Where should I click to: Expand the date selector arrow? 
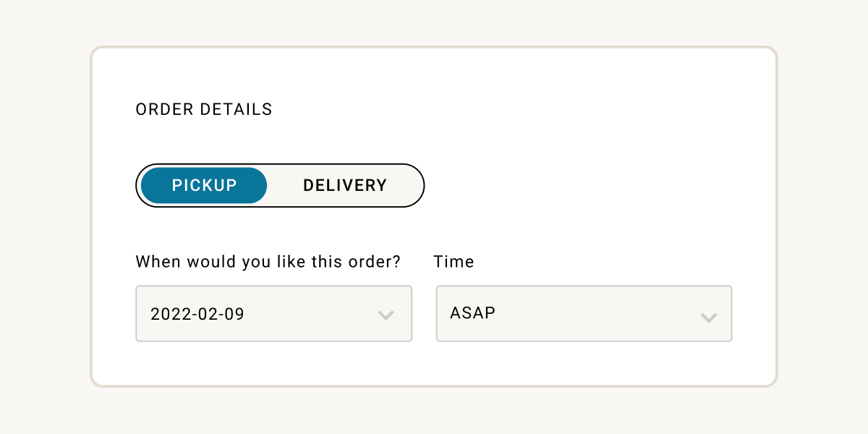[386, 315]
